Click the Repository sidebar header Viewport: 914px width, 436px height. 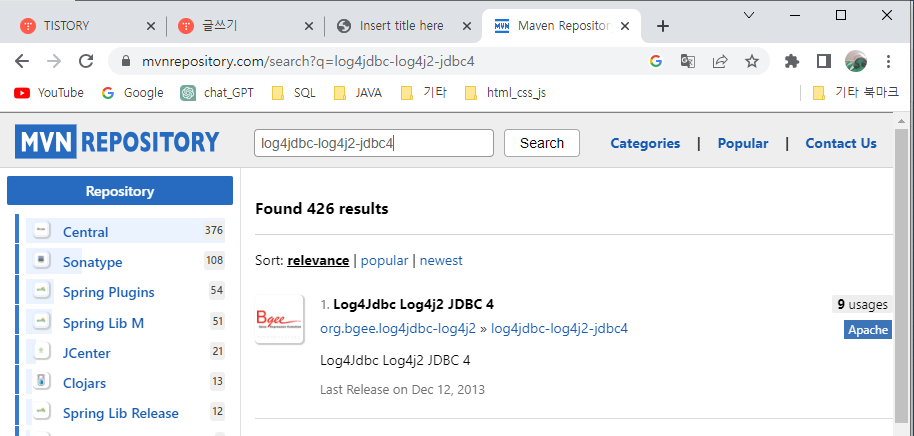[119, 191]
